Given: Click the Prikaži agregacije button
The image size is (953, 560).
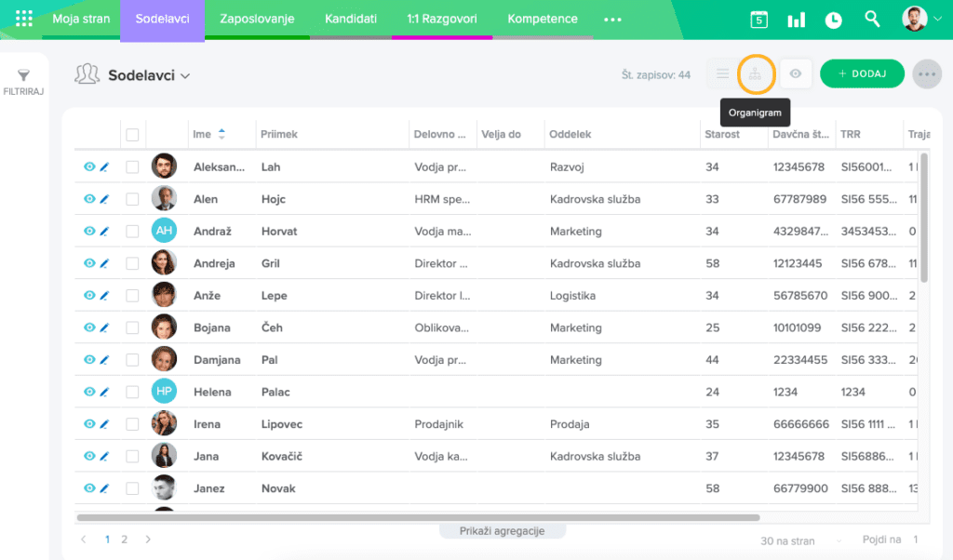Looking at the screenshot, I should point(502,531).
